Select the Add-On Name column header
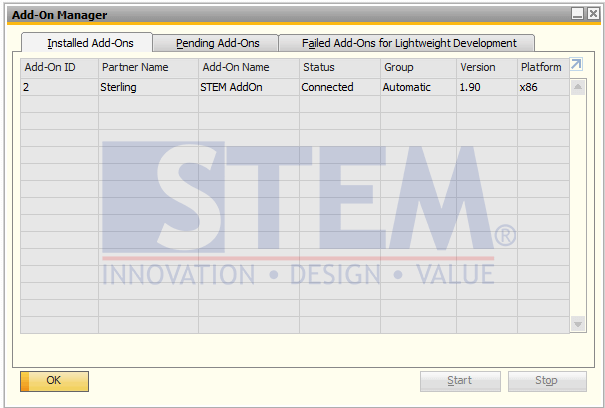 (x=249, y=68)
